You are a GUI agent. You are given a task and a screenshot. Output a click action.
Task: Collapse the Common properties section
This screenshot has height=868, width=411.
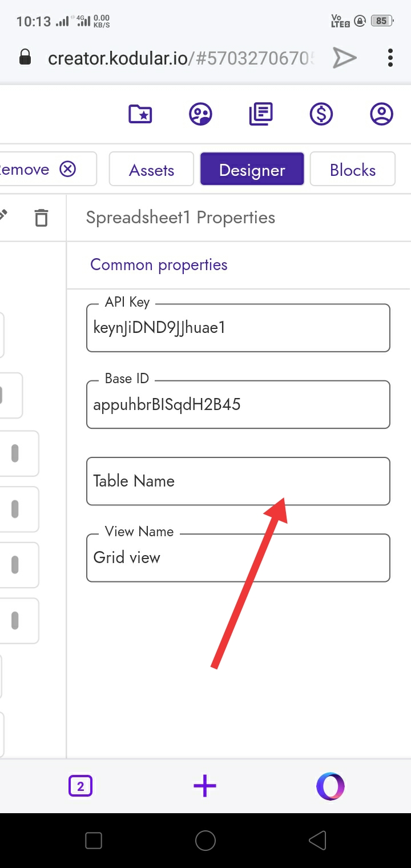coord(159,265)
